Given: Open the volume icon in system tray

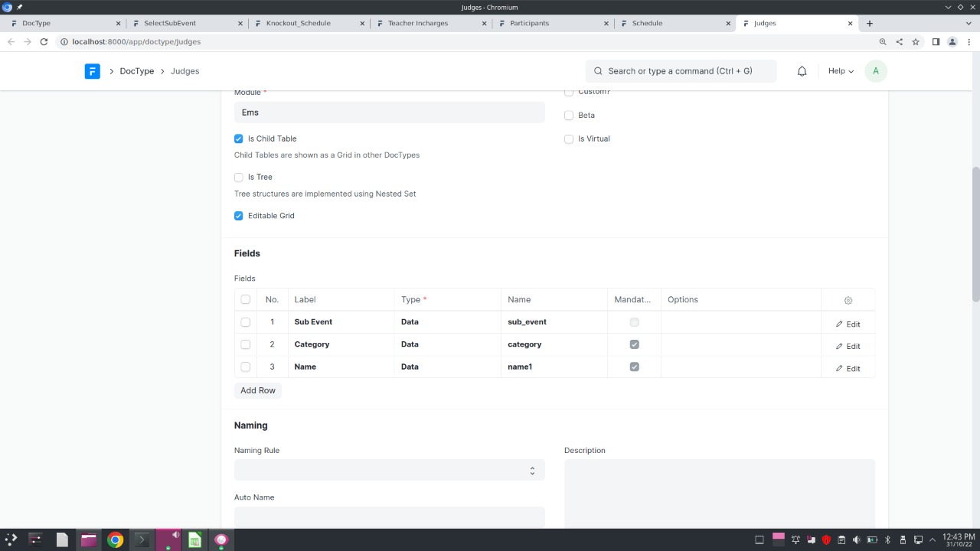Looking at the screenshot, I should point(857,540).
